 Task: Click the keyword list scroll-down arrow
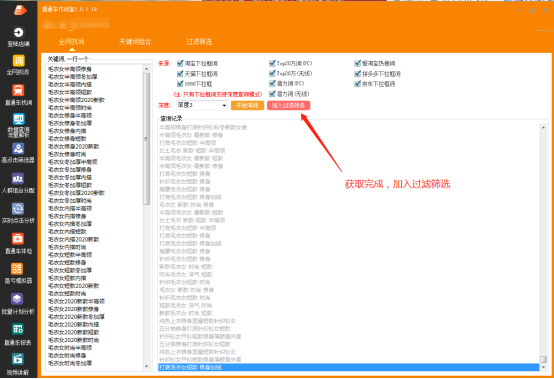point(147,367)
